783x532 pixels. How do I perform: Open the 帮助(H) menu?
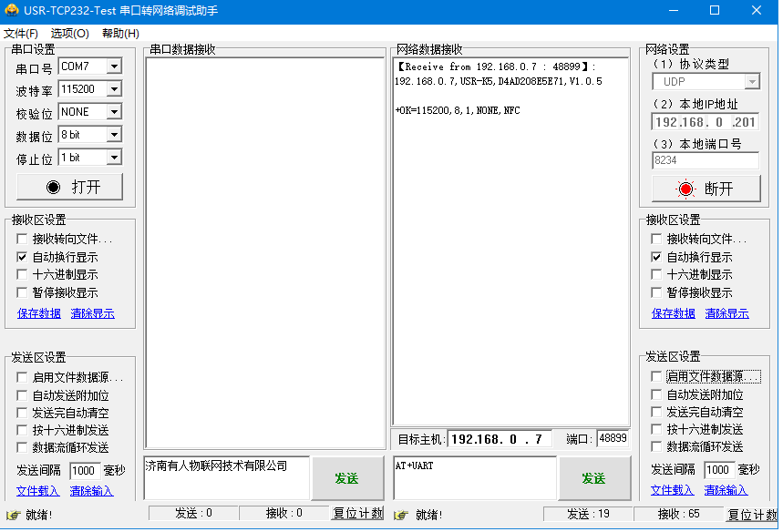[x=120, y=34]
